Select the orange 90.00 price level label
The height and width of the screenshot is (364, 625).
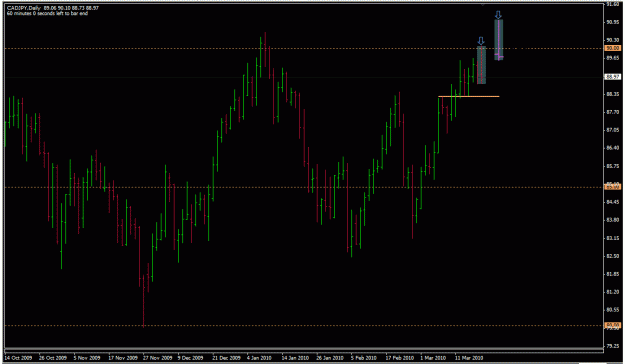(x=613, y=48)
